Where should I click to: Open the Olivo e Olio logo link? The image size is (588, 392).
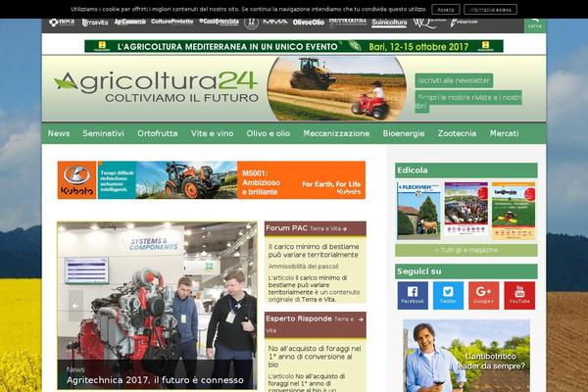(x=309, y=23)
